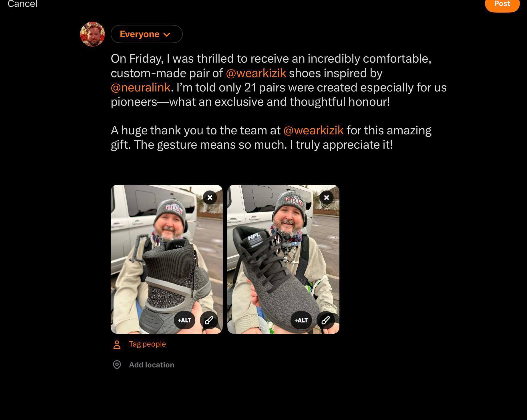This screenshot has height=420, width=527.
Task: Click the Post button
Action: (x=502, y=4)
